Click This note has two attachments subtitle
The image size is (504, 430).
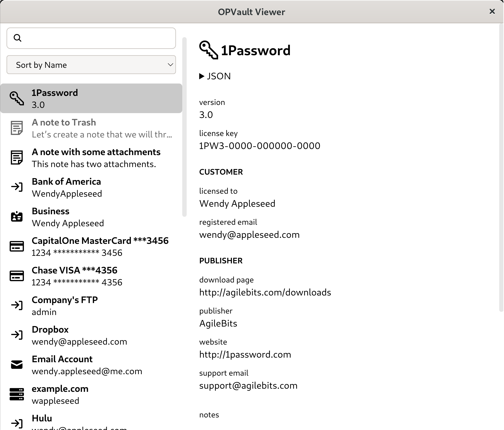94,164
